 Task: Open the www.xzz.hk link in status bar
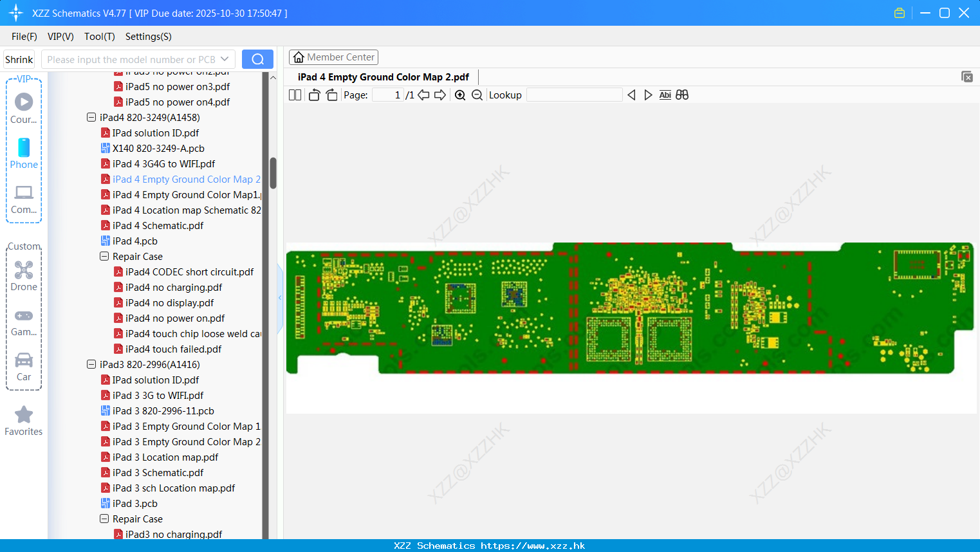point(533,546)
